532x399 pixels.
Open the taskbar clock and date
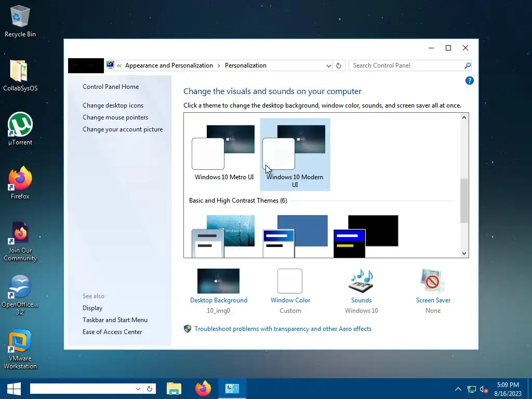(x=508, y=389)
